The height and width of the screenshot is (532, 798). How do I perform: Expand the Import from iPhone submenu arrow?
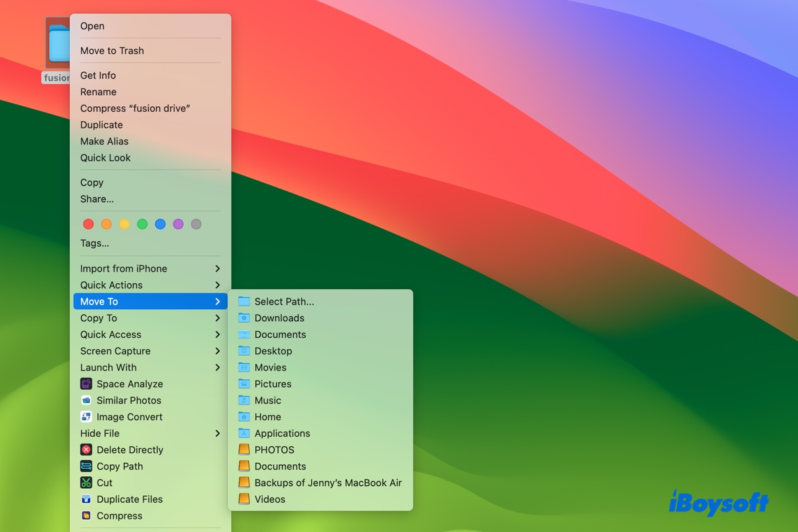(217, 269)
